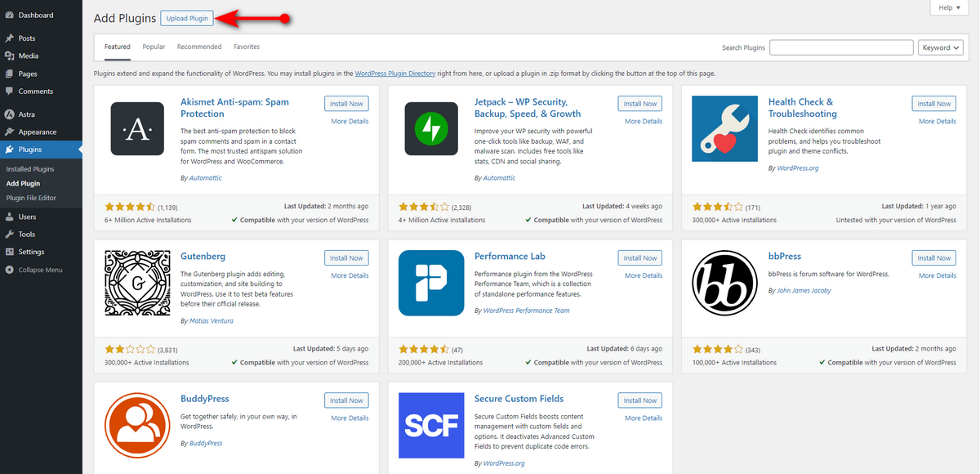Click the Appearance brush icon

click(9, 132)
